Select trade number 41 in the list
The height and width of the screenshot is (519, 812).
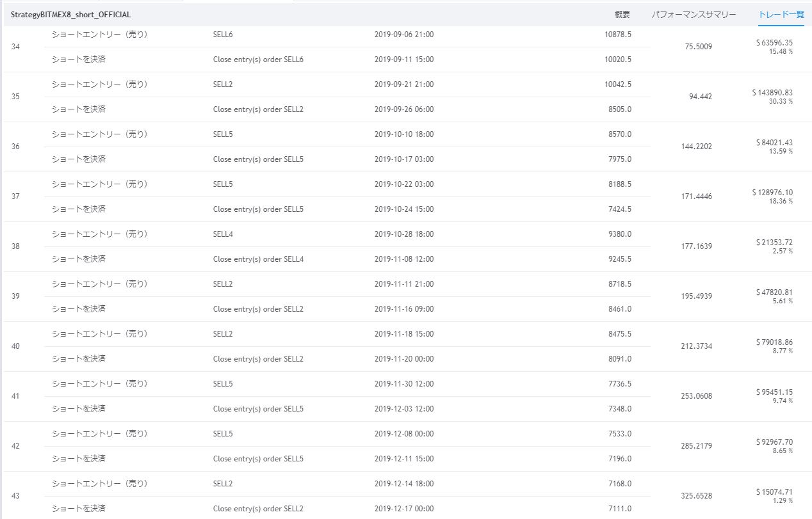pos(16,396)
